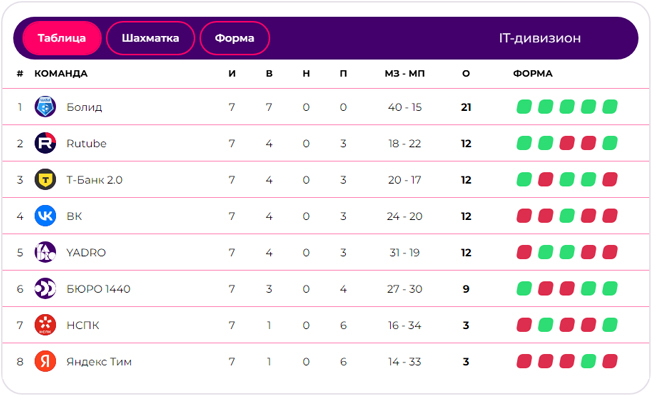Click the МЗ - МП column header

click(x=404, y=74)
